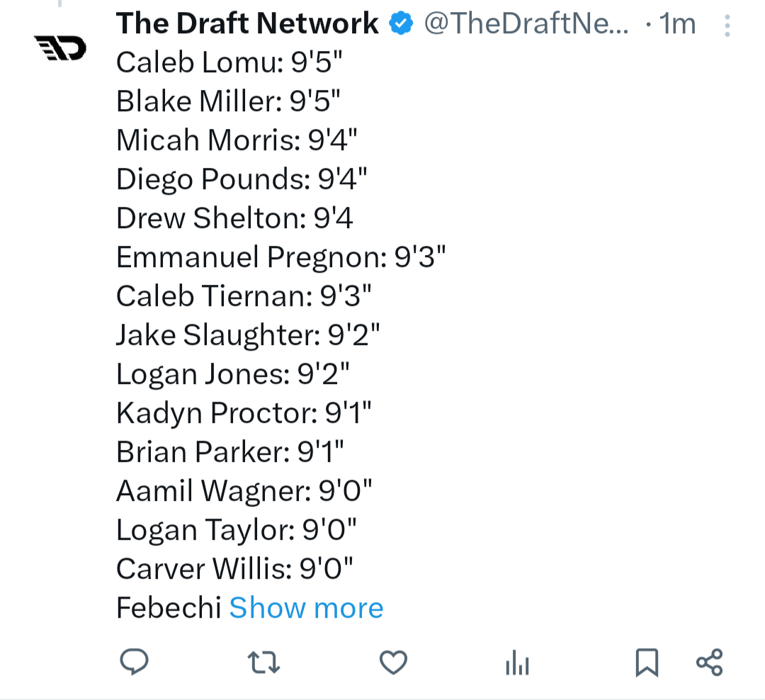Click the 1m timestamp

tap(677, 24)
